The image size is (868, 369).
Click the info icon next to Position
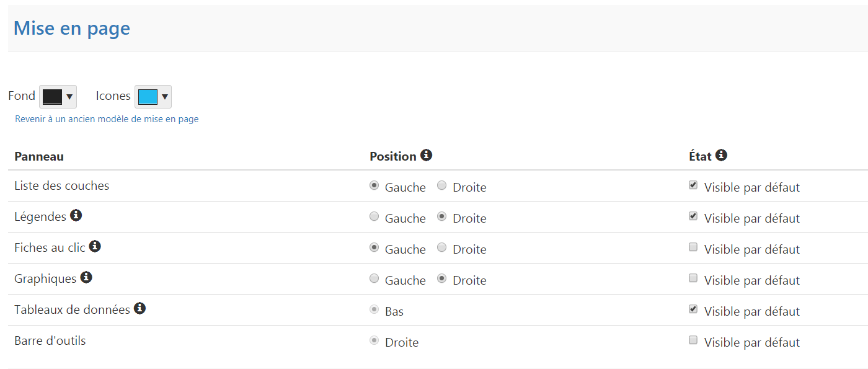(x=426, y=155)
